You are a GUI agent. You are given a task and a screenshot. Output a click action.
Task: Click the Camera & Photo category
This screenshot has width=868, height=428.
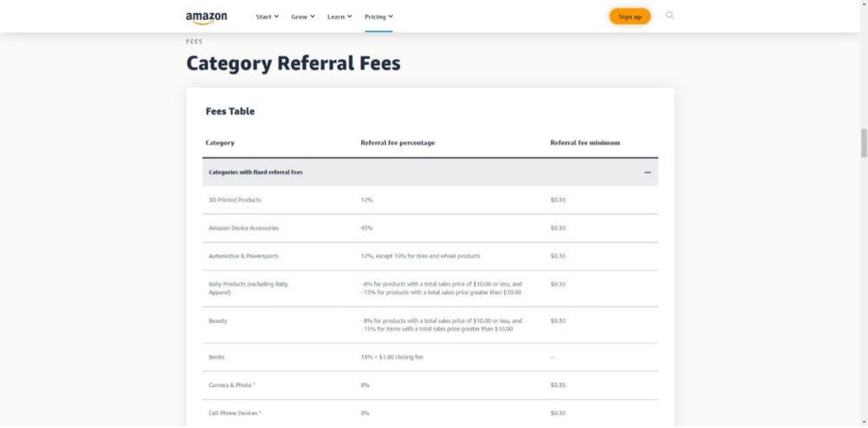tap(232, 385)
